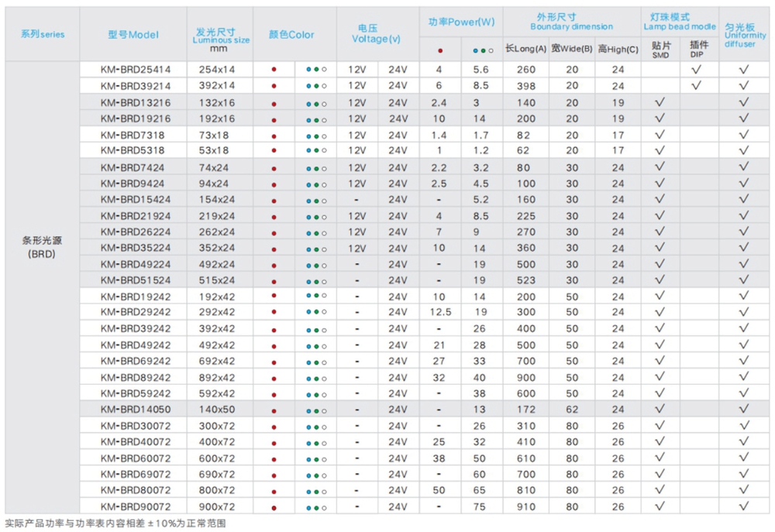Click the red dot in the KM-BRD25414 row
Screen dimensions: 775x532
274,70
